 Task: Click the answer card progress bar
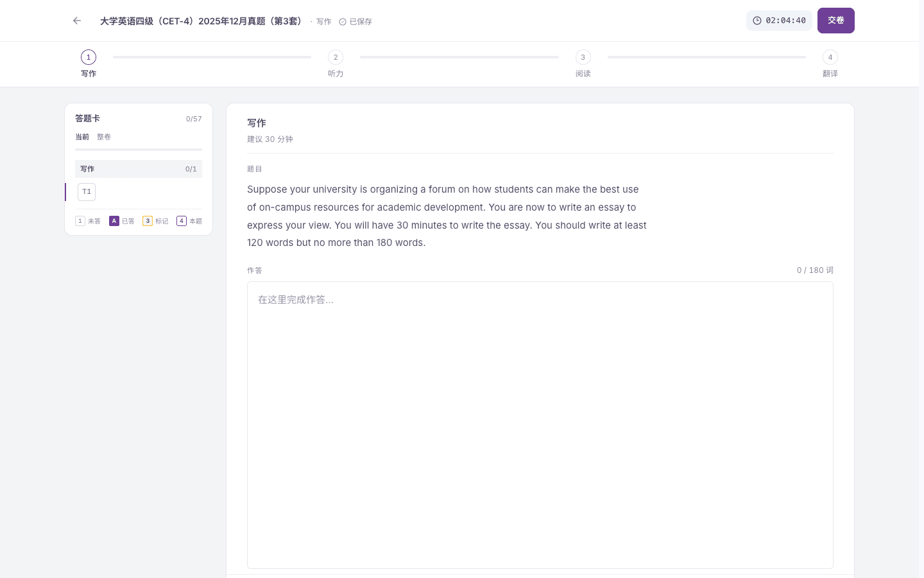click(x=139, y=150)
